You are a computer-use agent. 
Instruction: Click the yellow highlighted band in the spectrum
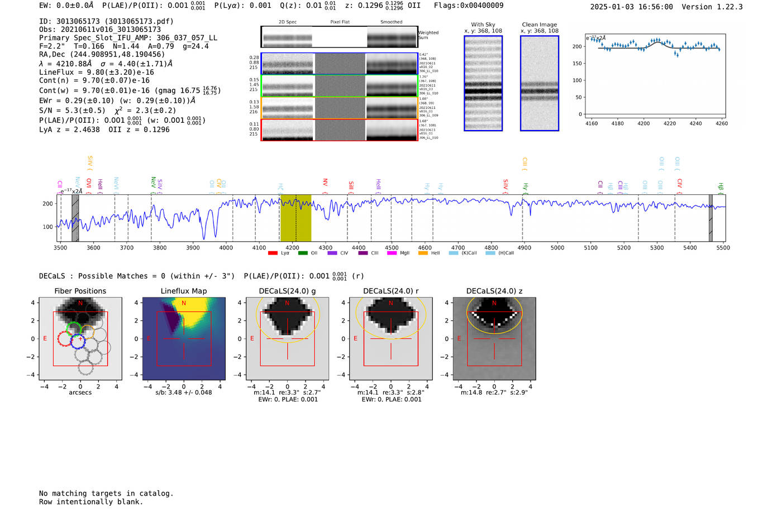pos(295,218)
